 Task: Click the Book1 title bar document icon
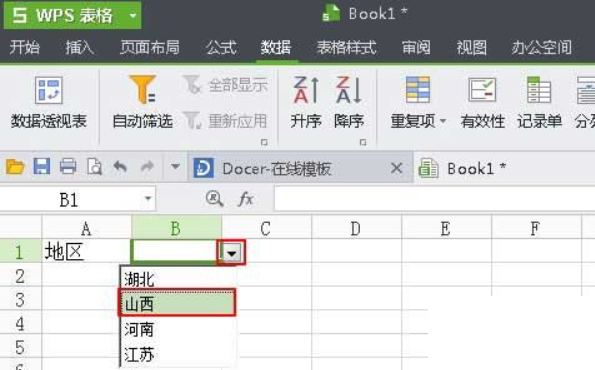[331, 13]
